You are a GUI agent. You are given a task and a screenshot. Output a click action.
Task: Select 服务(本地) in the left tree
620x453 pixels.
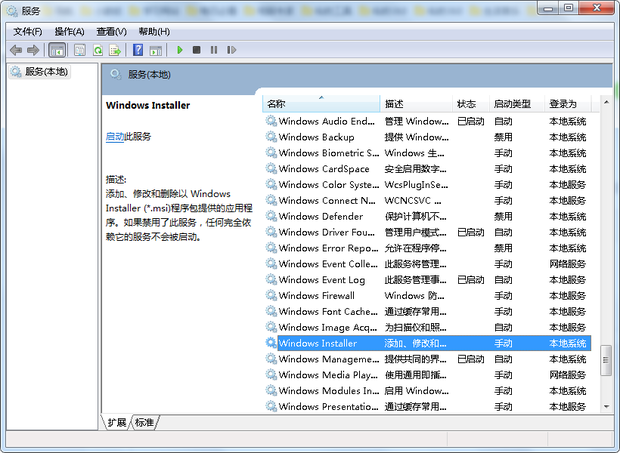coord(46,72)
